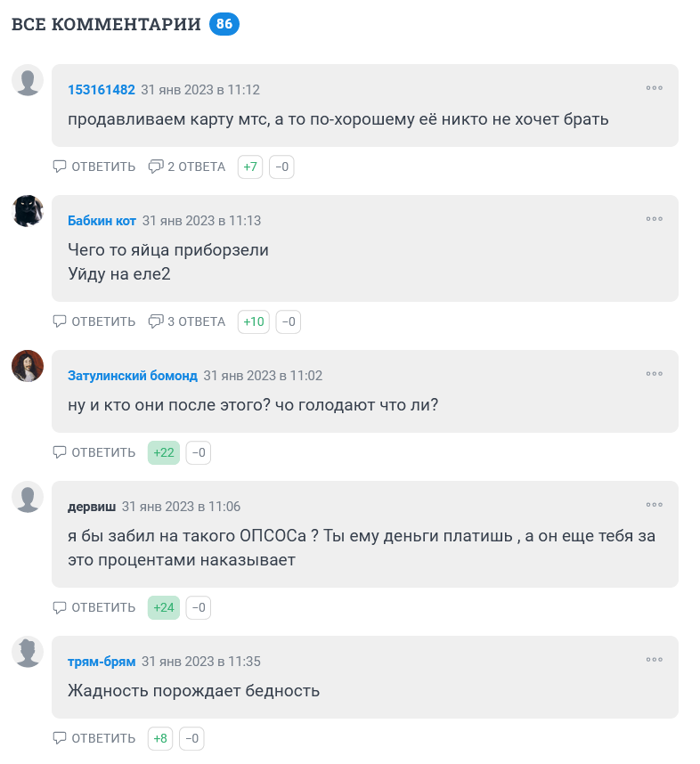The image size is (700, 764).
Task: Open three-dot menu on 153161482's comment
Action: coord(654,88)
